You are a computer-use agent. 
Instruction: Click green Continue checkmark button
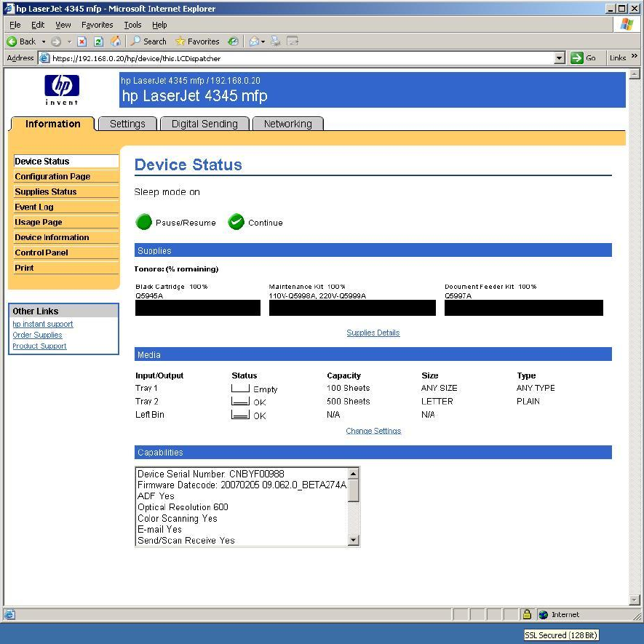pyautogui.click(x=236, y=222)
